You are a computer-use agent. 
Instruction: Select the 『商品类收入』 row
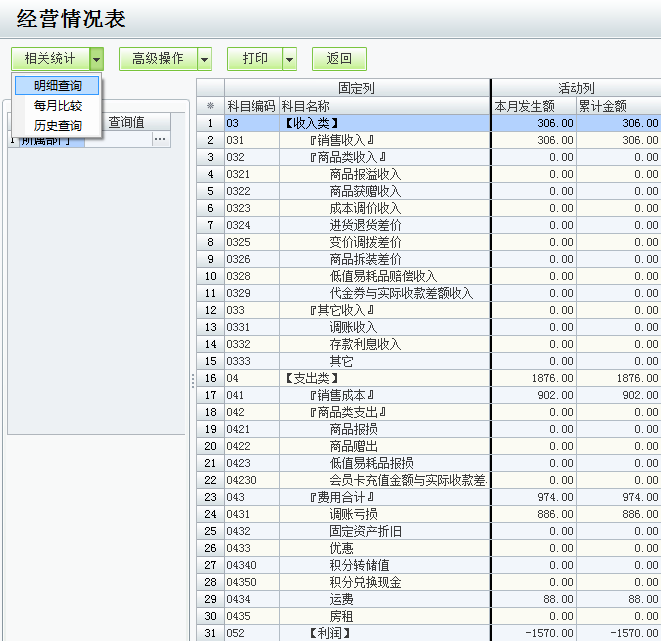click(x=429, y=157)
